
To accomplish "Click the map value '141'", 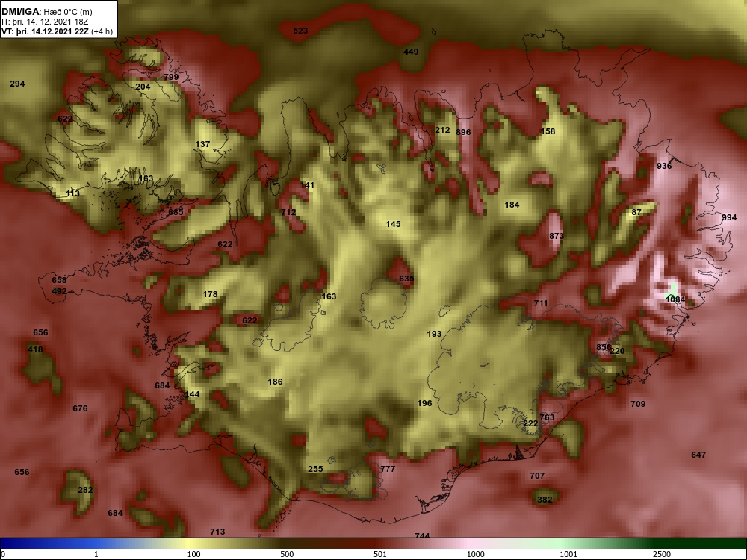I will pos(307,185).
